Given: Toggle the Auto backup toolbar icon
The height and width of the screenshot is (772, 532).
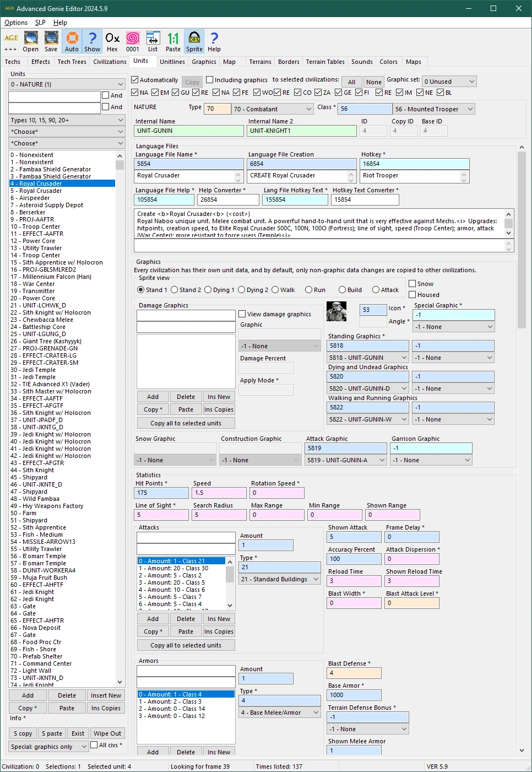Looking at the screenshot, I should 72,42.
